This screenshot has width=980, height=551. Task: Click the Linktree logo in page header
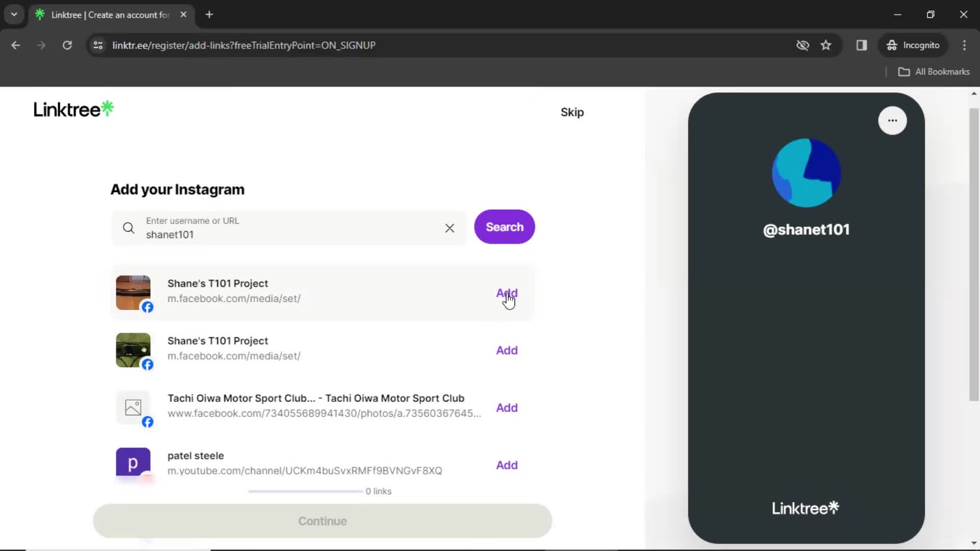click(73, 109)
